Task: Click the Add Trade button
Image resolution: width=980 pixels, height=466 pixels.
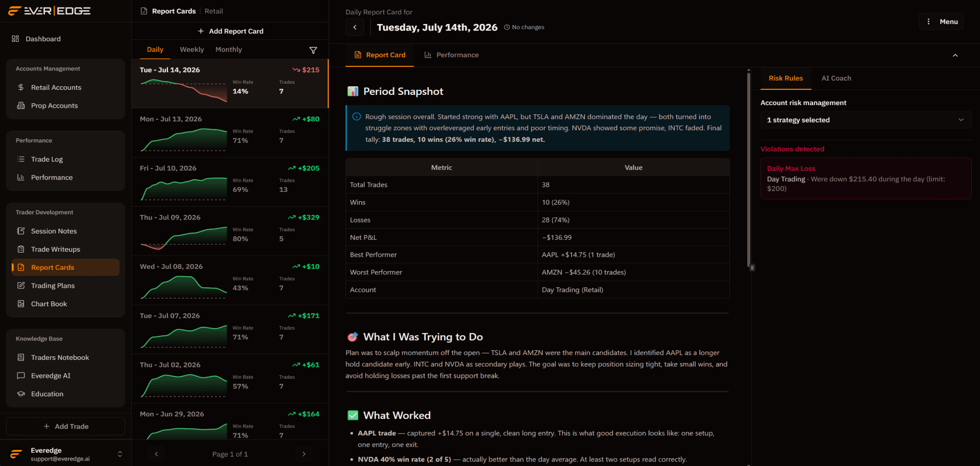Action: coord(65,426)
